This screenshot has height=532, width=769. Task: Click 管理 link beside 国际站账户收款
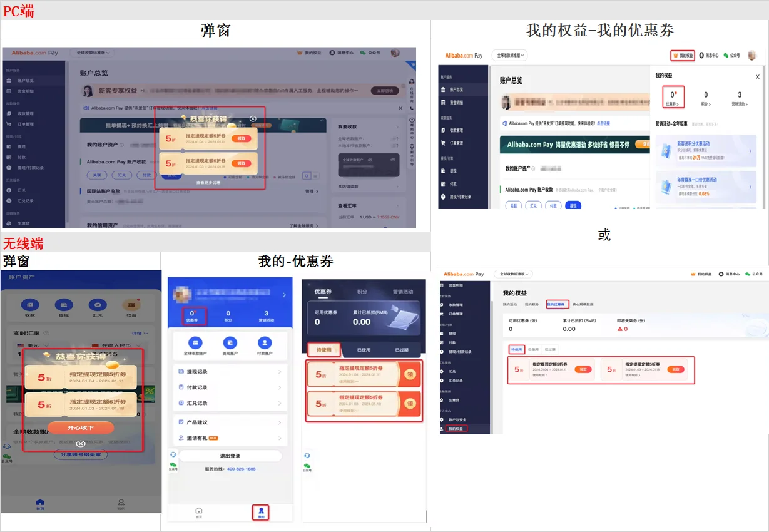coord(311,191)
